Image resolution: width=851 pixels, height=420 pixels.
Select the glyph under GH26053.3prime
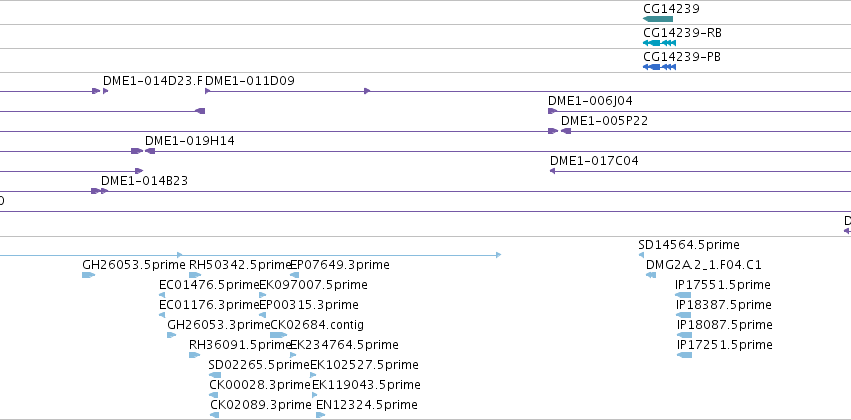pos(172,335)
